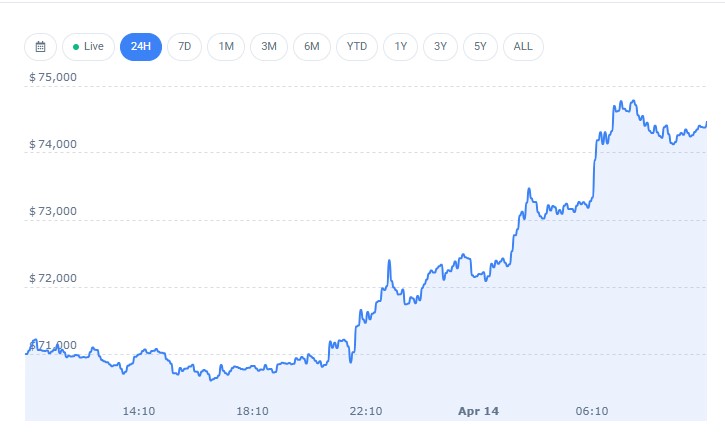Select the 6M chart range

312,47
